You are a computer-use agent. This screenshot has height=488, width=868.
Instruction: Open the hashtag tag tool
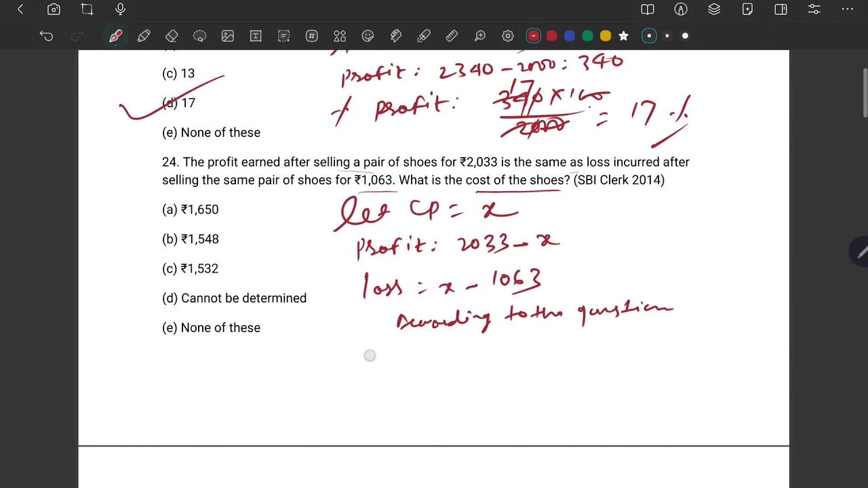click(x=311, y=36)
